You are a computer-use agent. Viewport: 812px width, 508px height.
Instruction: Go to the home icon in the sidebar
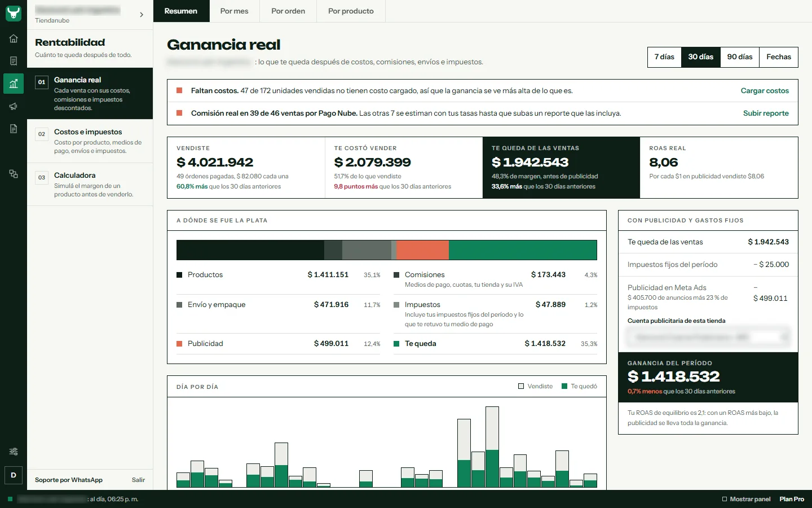point(14,38)
